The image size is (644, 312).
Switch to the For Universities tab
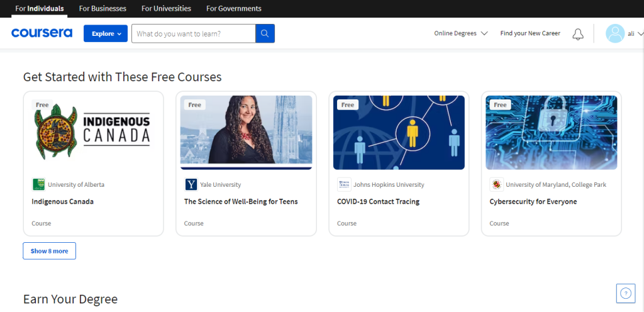click(166, 9)
